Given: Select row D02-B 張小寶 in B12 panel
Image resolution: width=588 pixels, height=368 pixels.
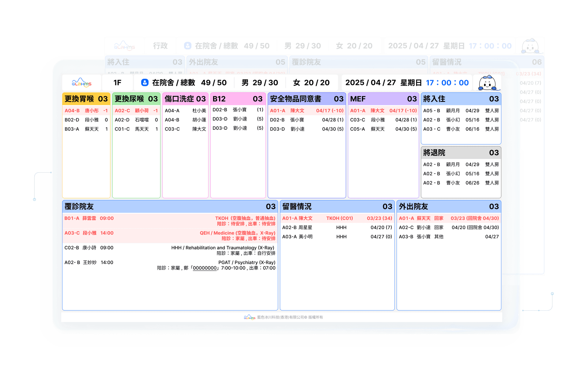Looking at the screenshot, I should (x=238, y=110).
